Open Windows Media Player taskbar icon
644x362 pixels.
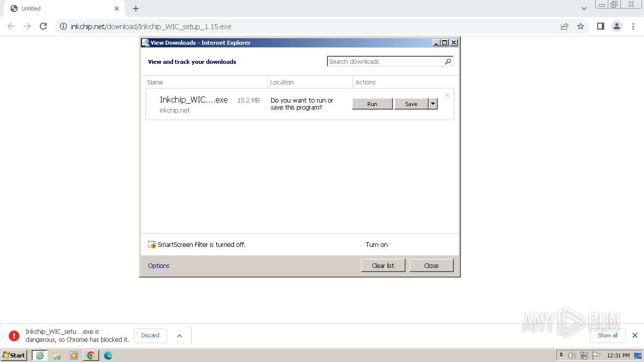[x=74, y=355]
